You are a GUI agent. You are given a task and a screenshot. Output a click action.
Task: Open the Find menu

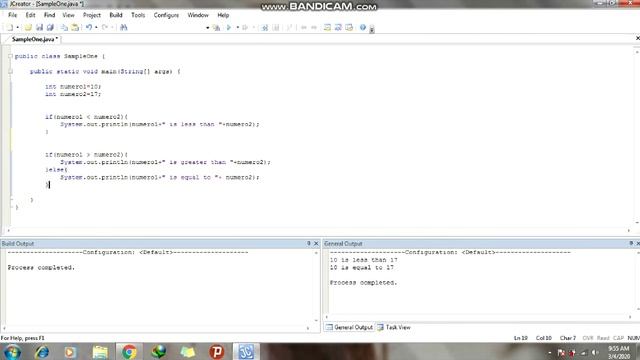tap(49, 15)
